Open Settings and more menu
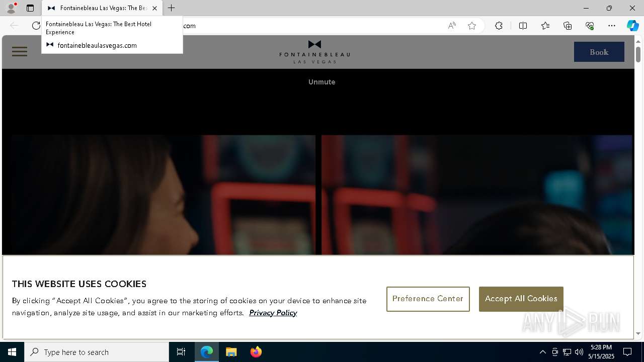The height and width of the screenshot is (362, 644). pos(612,26)
